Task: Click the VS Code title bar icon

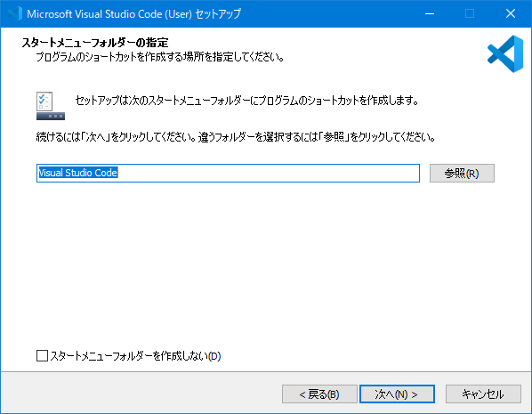Action: click(14, 13)
